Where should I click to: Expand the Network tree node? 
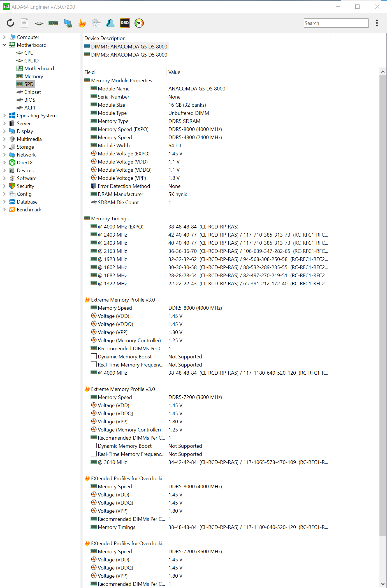click(x=4, y=155)
